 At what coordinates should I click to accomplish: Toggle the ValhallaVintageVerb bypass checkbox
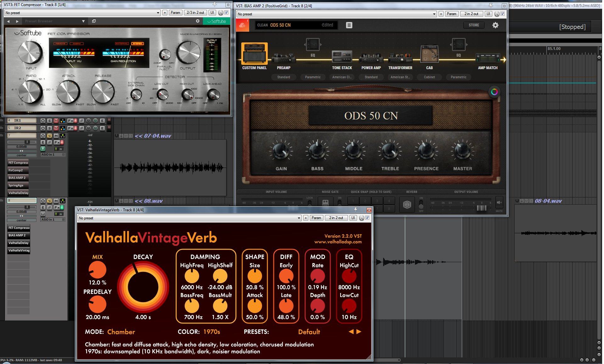(367, 218)
